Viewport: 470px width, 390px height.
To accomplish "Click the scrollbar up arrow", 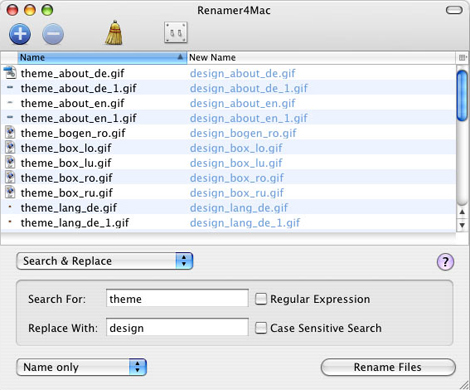I will [x=462, y=212].
